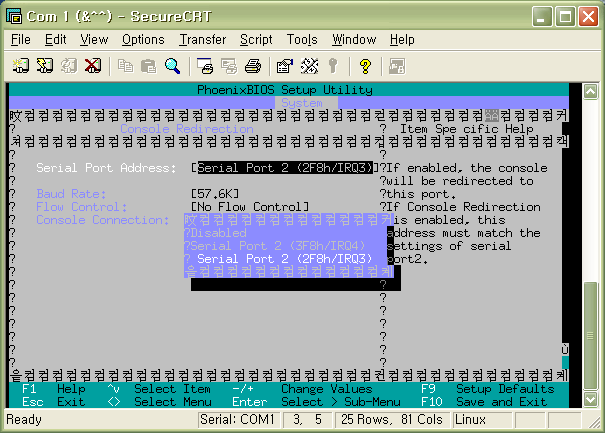Viewport: 605px width, 433px height.
Task: Click the window resize grip corner
Action: pos(595,423)
